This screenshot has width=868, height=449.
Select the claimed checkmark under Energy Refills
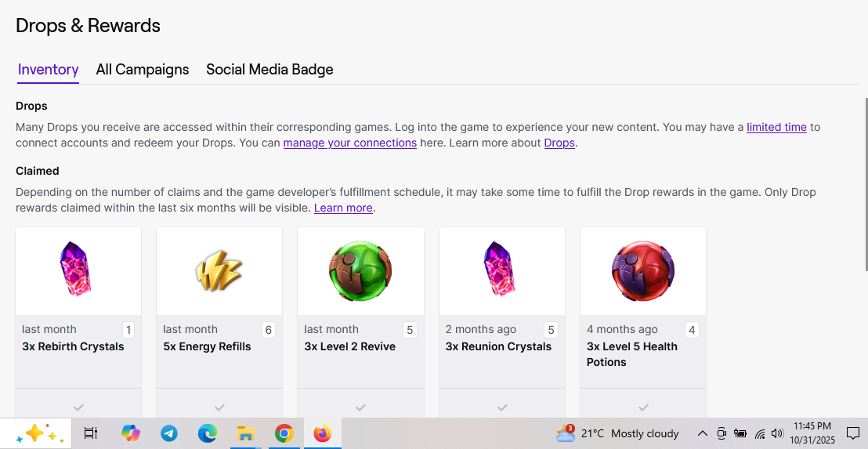(220, 407)
